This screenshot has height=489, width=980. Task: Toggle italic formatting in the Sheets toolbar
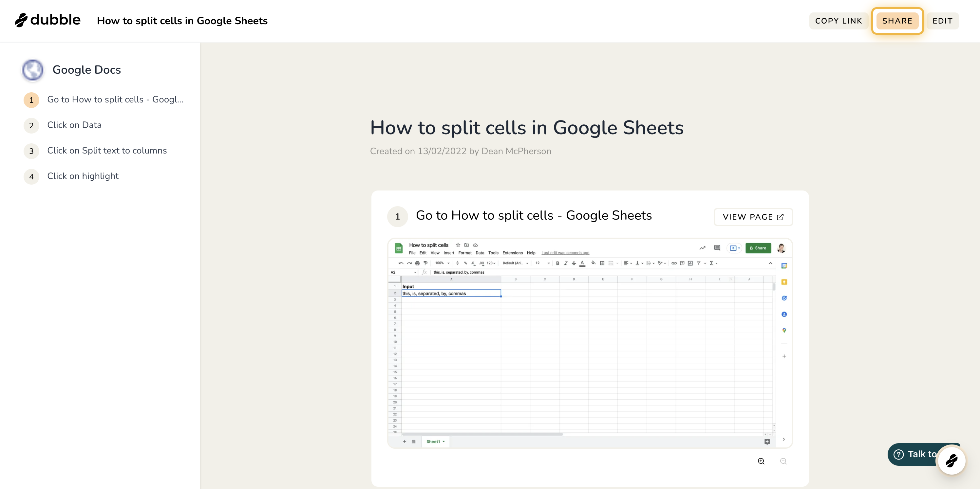pos(566,263)
